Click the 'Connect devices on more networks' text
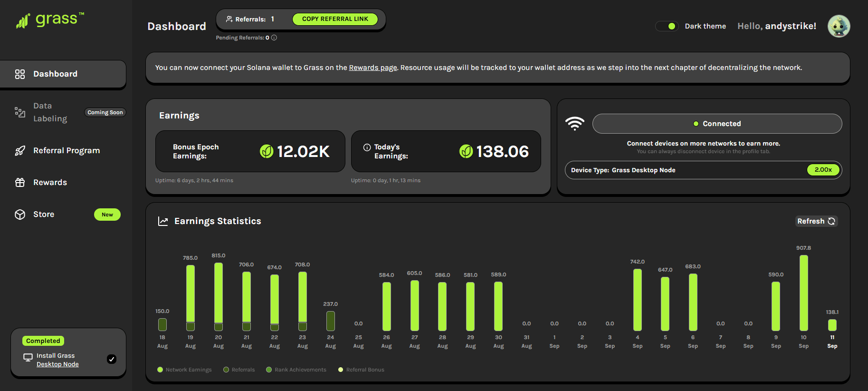This screenshot has width=868, height=391. (x=703, y=143)
